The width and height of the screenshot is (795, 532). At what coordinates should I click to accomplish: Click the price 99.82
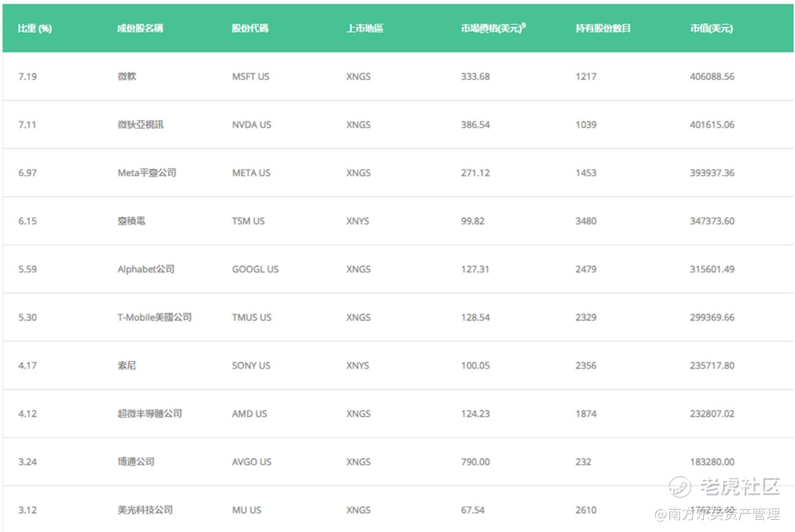pos(473,221)
